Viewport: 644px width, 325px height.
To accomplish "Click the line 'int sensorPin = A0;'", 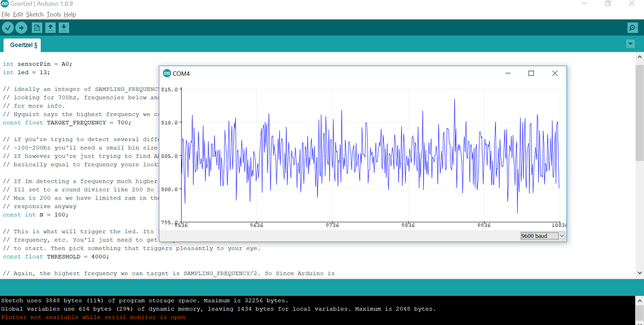I will [37, 64].
